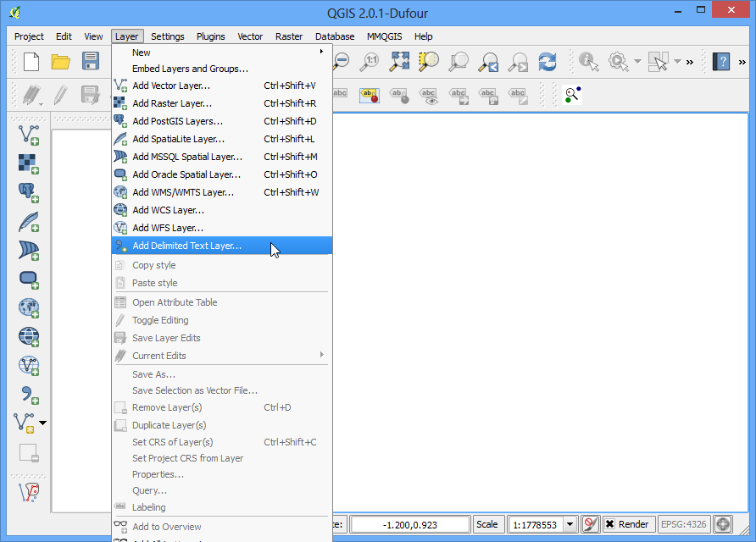
Task: Click the coordinate field showing -1.200,0.923
Action: coord(410,525)
